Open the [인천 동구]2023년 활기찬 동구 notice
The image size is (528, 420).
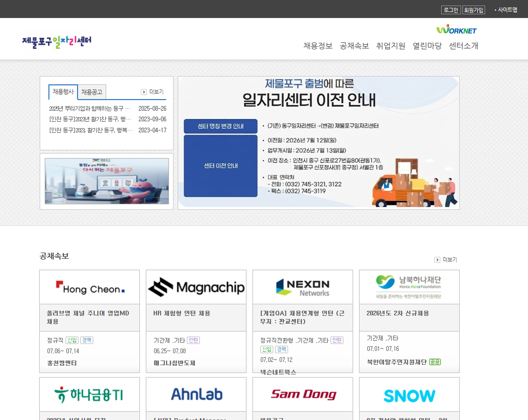tap(90, 119)
